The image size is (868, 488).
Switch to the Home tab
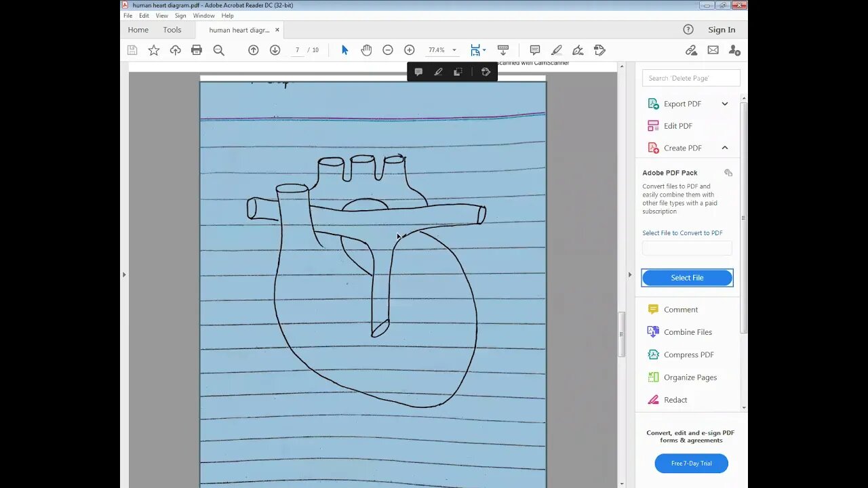click(x=138, y=30)
